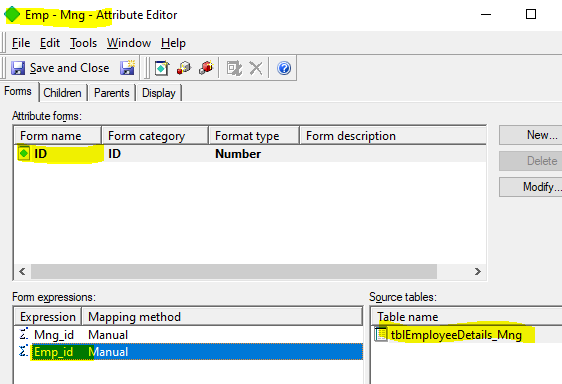Click the New... button
Screen dimensions: 562x384
coord(530,135)
